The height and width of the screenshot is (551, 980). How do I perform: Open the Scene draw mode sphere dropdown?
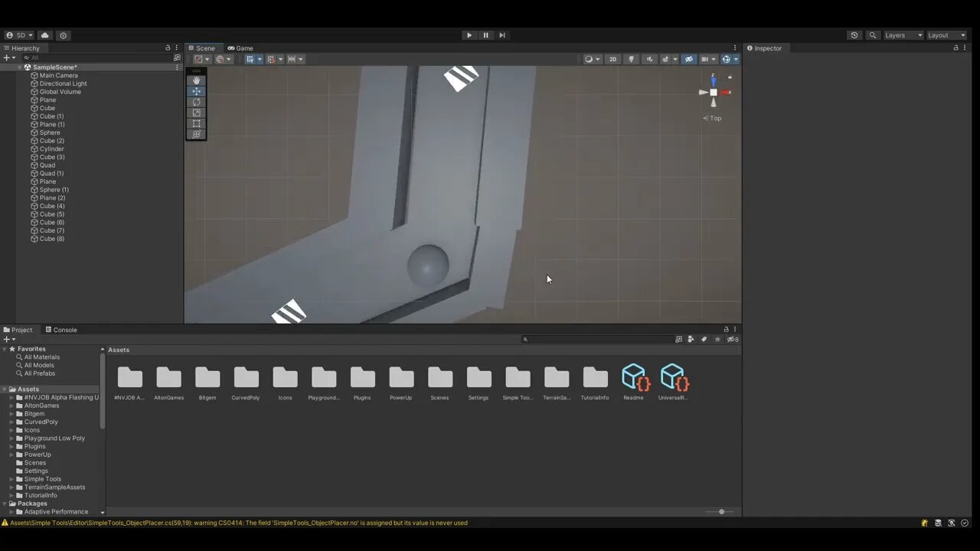[592, 59]
